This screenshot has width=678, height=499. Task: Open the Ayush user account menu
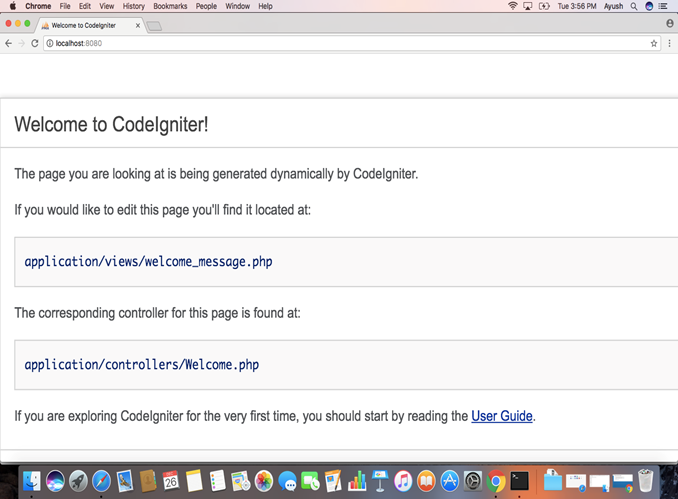pos(614,6)
